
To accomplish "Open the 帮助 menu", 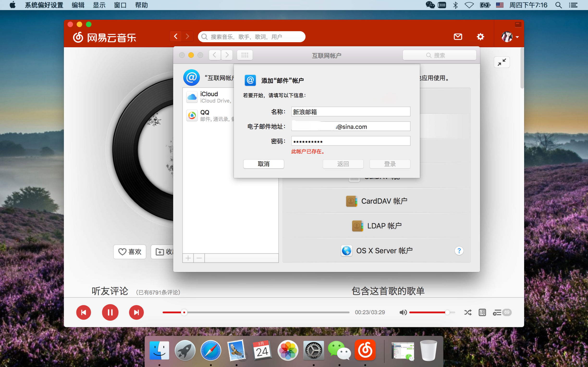I will [x=141, y=5].
